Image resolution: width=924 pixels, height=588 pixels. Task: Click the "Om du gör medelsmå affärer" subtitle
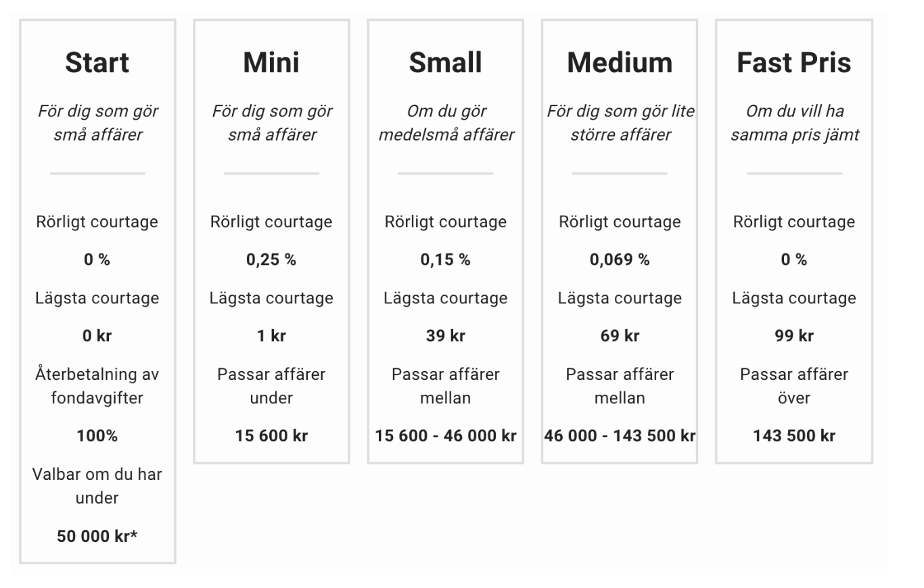pyautogui.click(x=446, y=123)
